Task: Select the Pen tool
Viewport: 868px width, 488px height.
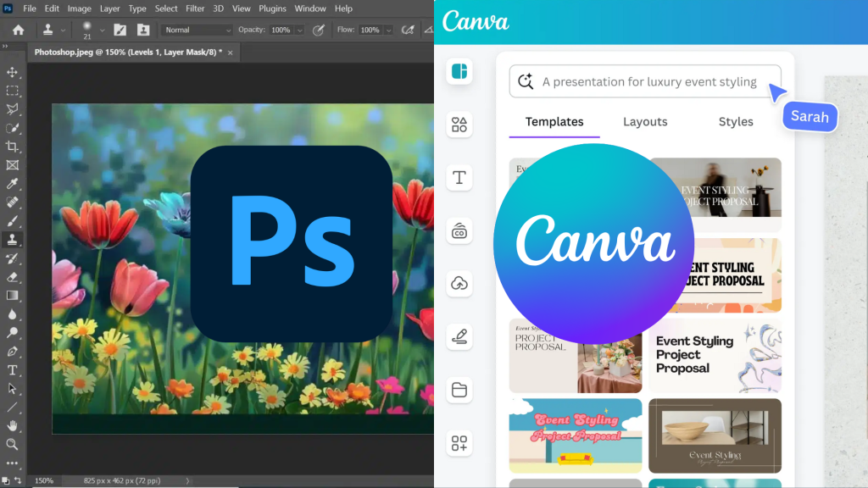Action: (12, 352)
